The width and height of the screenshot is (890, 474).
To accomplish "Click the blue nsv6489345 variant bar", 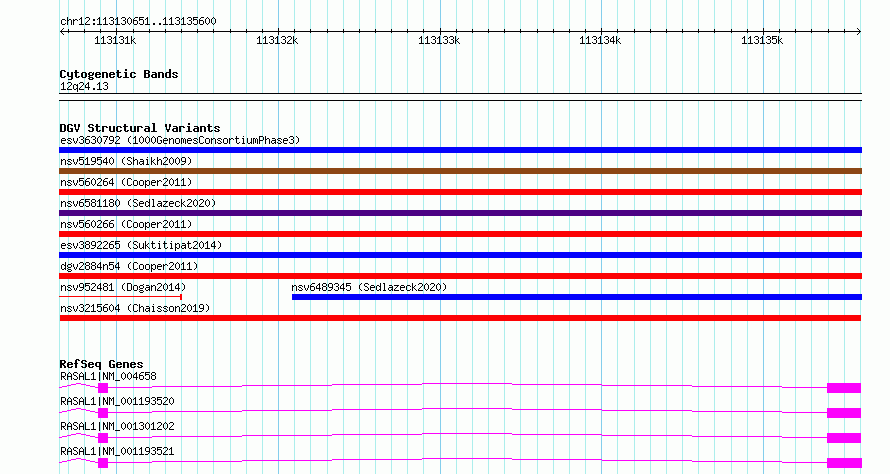I will click(x=577, y=297).
